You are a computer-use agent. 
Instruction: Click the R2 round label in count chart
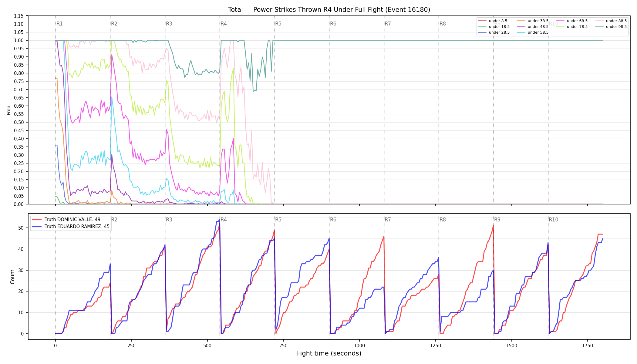114,220
